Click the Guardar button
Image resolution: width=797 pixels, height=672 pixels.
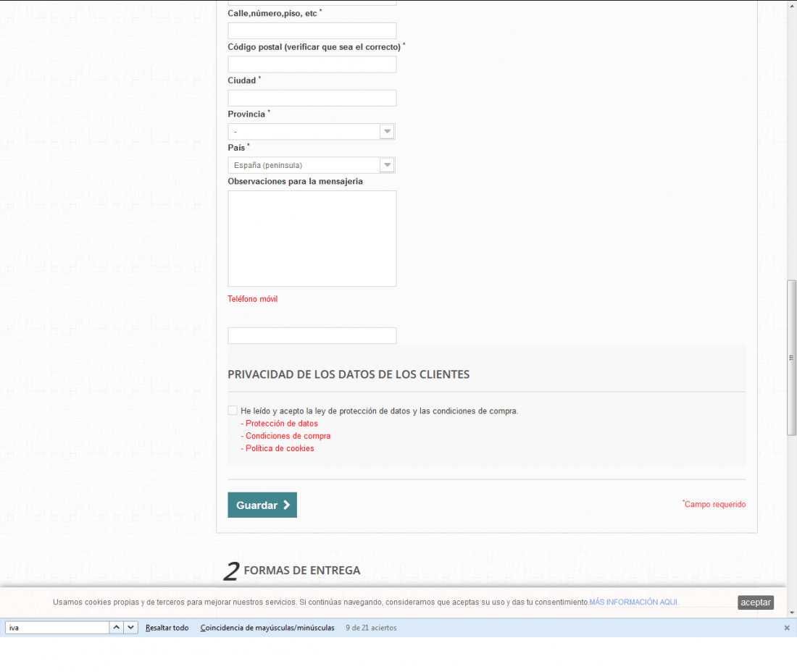tap(262, 505)
